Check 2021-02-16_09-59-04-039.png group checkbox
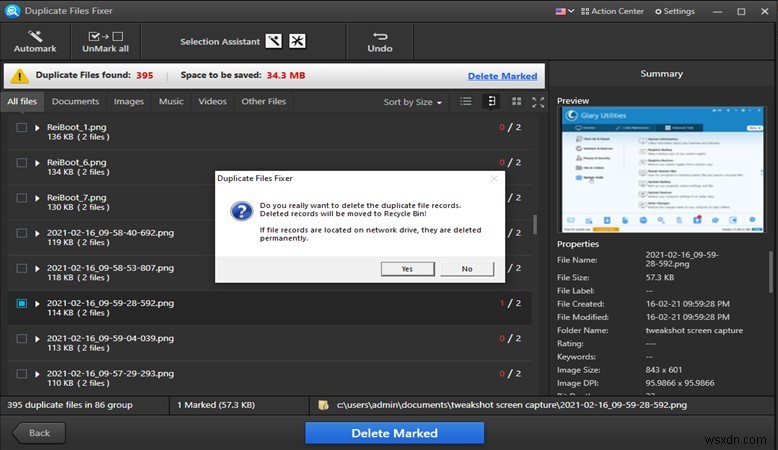 (21, 339)
